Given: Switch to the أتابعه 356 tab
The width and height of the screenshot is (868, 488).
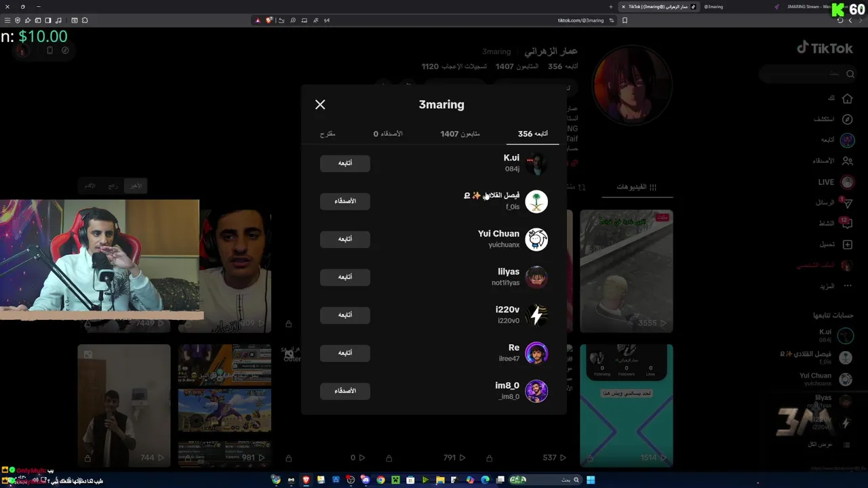Looking at the screenshot, I should (x=533, y=134).
